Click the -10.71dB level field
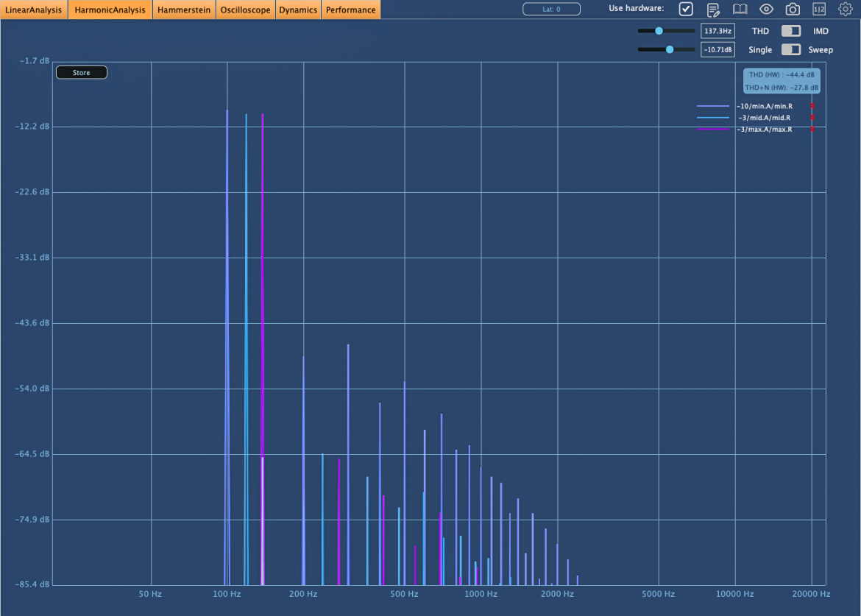 [x=717, y=49]
